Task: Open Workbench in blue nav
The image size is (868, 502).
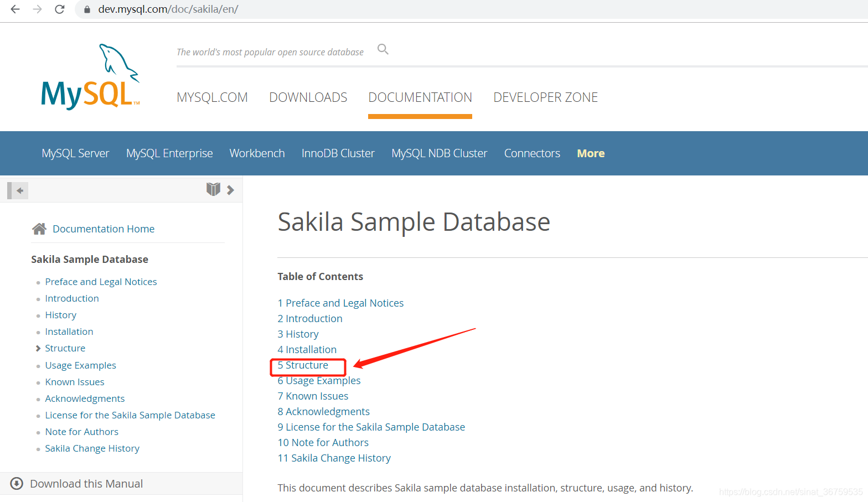Action: click(x=257, y=153)
